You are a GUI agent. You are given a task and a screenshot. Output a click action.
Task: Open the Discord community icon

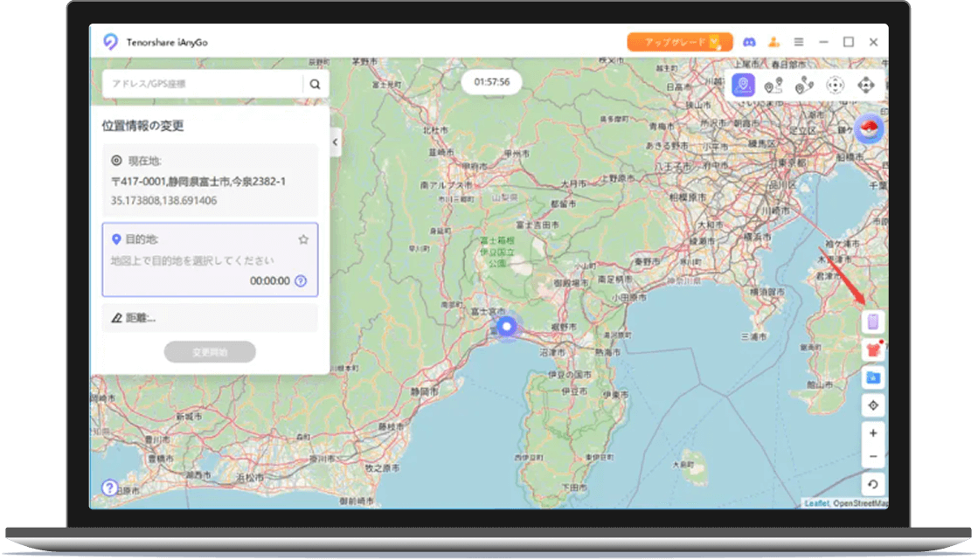749,42
